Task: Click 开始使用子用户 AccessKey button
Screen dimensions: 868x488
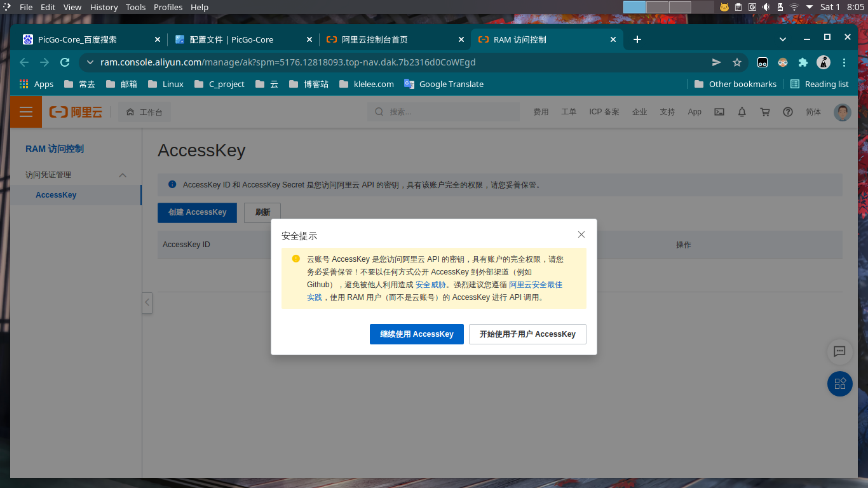Action: coord(527,334)
